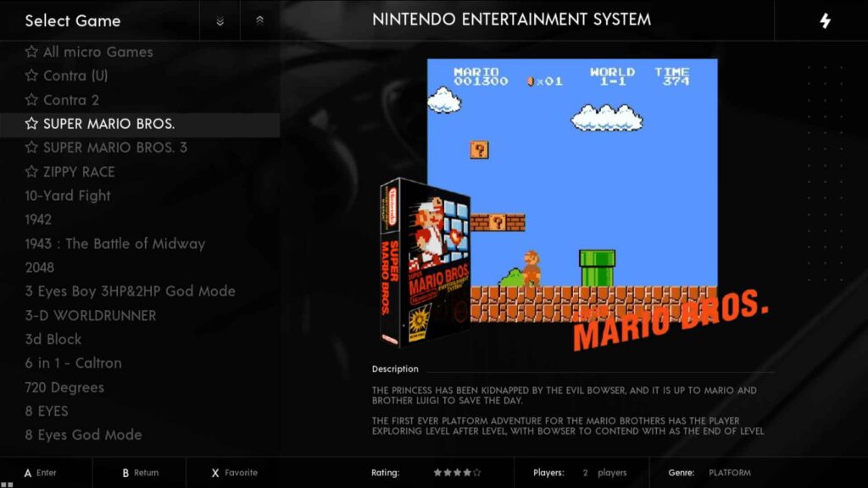Click the Super Mario Bros box art

(426, 263)
